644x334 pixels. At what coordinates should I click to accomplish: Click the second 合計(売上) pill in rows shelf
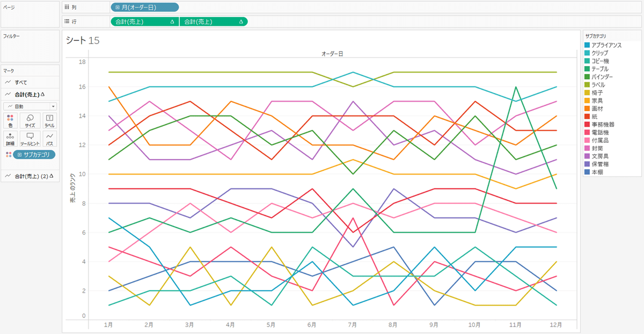[x=214, y=22]
